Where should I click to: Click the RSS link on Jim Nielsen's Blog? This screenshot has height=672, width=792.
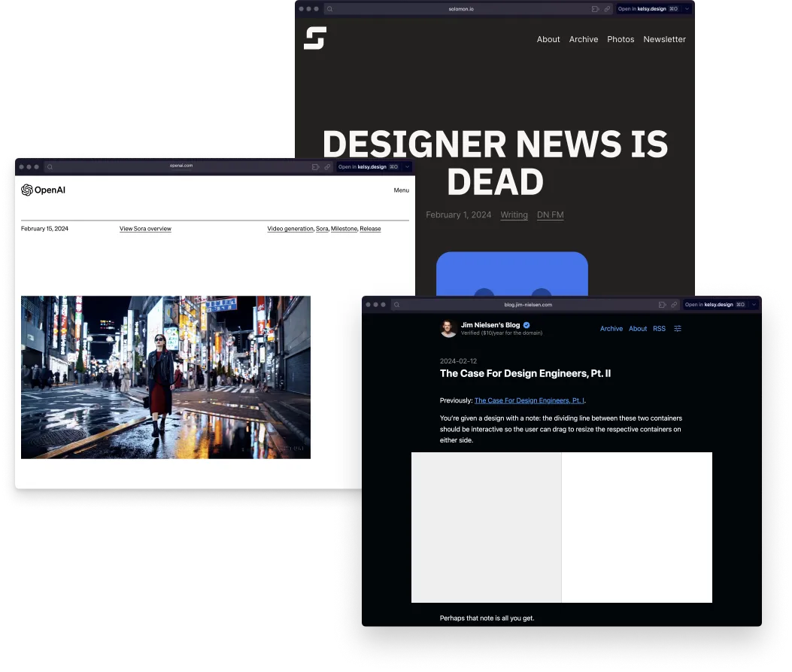[x=659, y=329]
